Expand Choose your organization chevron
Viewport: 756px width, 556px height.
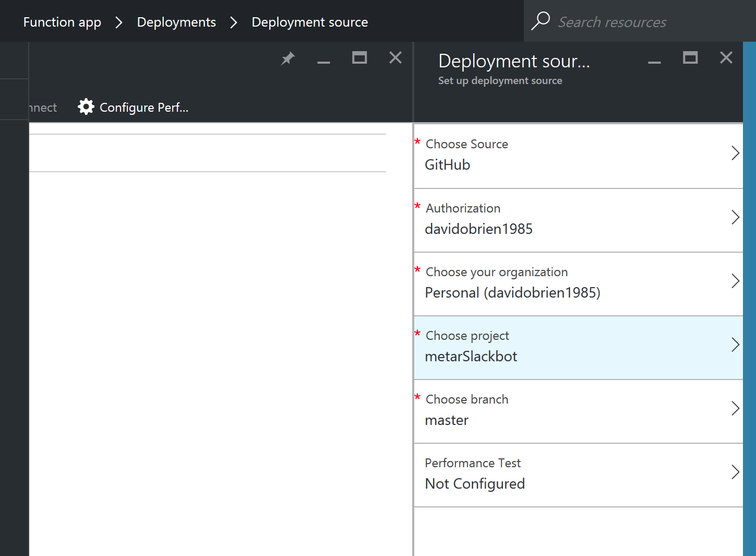coord(735,281)
